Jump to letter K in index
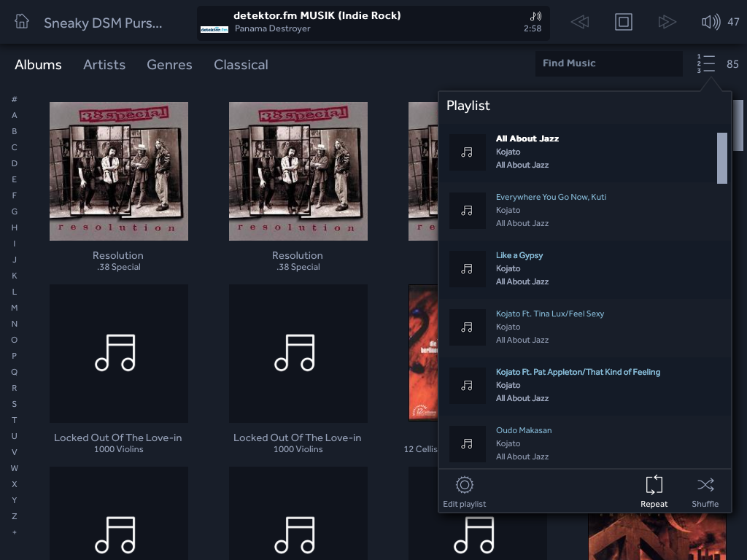This screenshot has height=560, width=747. (x=15, y=276)
